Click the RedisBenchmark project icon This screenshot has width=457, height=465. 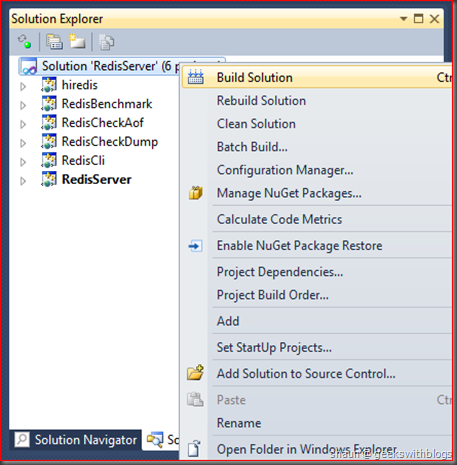pyautogui.click(x=49, y=104)
